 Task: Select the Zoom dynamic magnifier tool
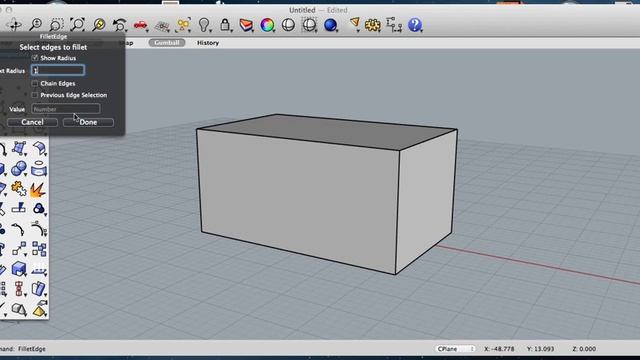coord(36,25)
